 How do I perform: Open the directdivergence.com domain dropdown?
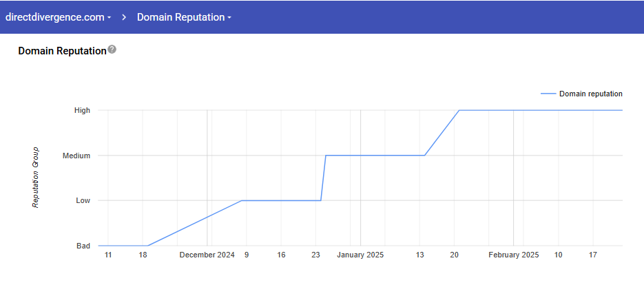pos(58,17)
